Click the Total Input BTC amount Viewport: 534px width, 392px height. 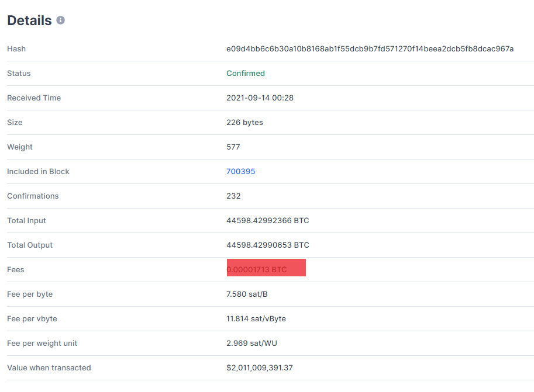[268, 220]
